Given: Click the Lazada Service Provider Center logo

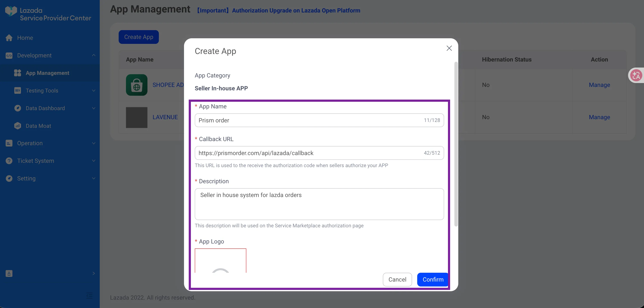Looking at the screenshot, I should point(48,14).
